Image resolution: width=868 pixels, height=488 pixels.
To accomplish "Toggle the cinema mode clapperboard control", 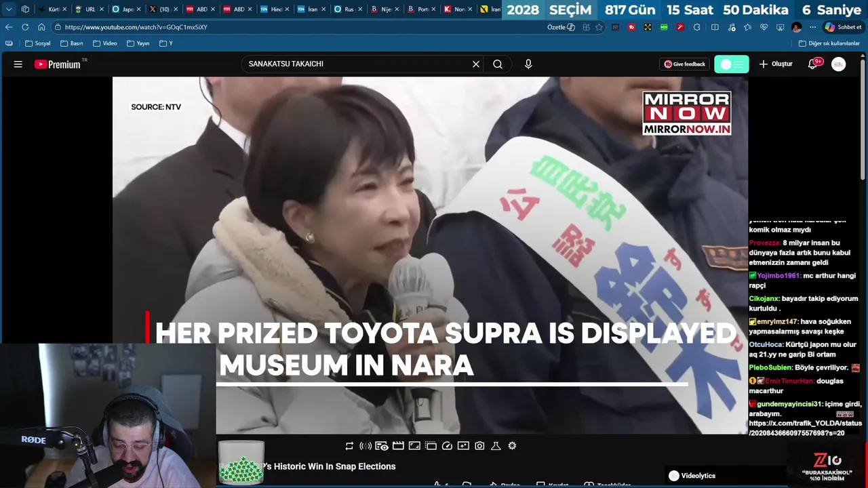I will coord(398,446).
